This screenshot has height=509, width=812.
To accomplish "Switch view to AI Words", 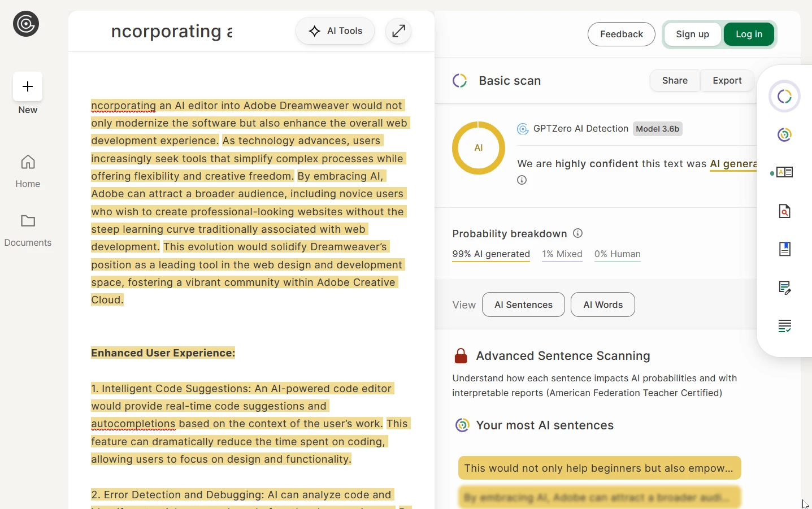I will [603, 304].
